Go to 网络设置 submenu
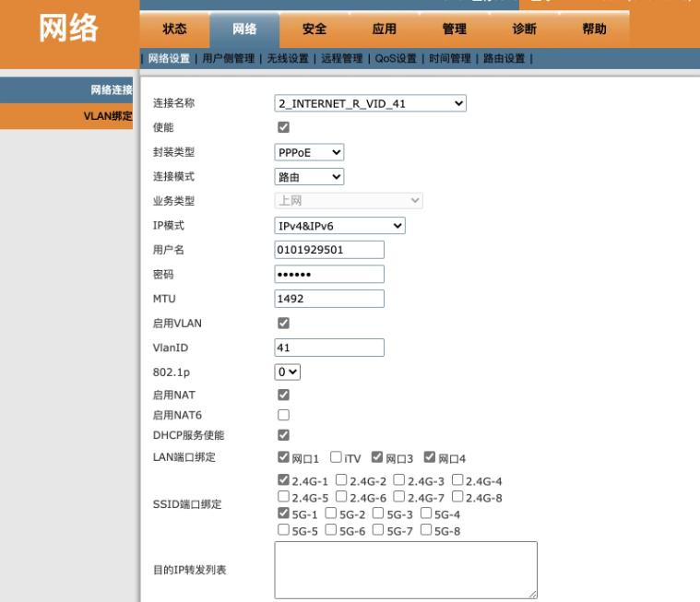The image size is (700, 602). [169, 58]
